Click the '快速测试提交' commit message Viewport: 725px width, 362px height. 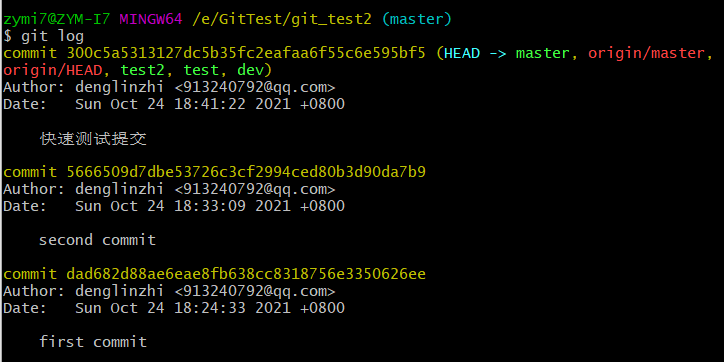93,139
